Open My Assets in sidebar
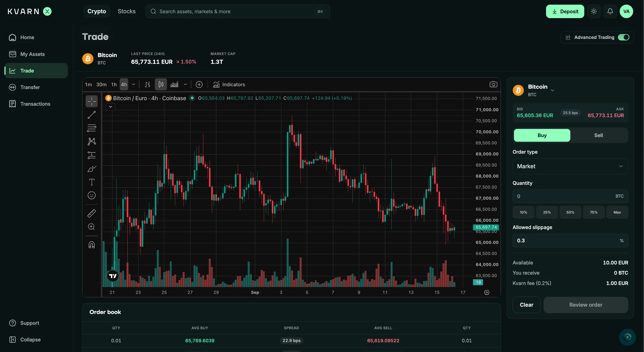The height and width of the screenshot is (352, 644). [36, 54]
